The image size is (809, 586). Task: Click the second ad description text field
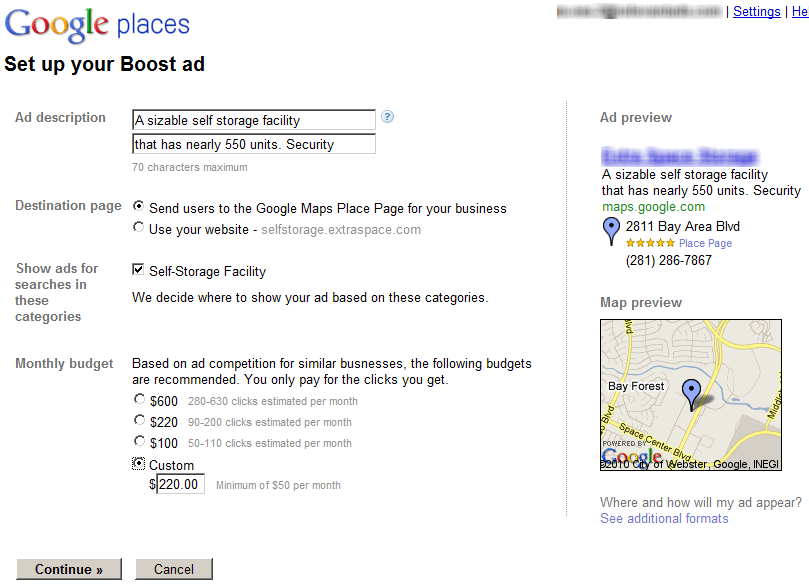click(x=254, y=144)
